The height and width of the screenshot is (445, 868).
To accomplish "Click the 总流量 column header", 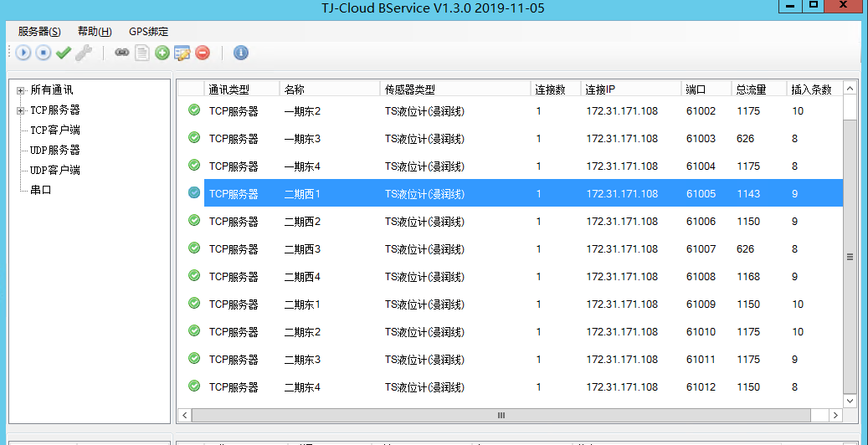I will (751, 90).
